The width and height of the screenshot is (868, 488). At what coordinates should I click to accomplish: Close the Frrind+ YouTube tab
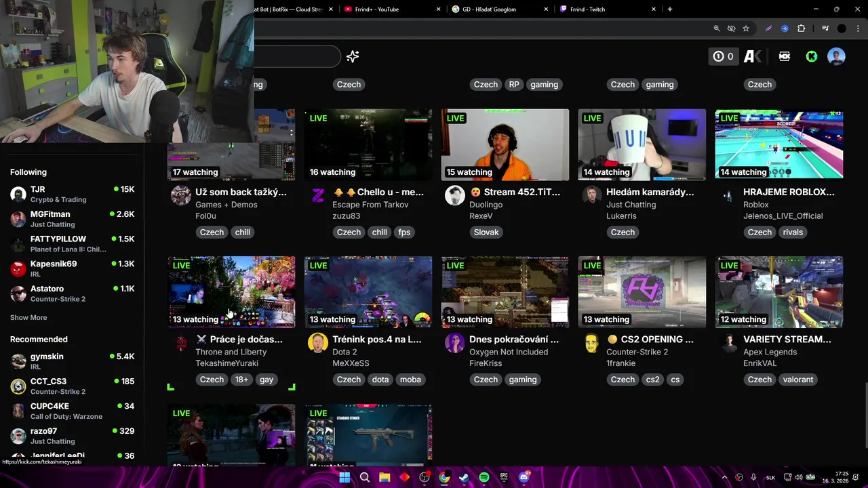(439, 9)
